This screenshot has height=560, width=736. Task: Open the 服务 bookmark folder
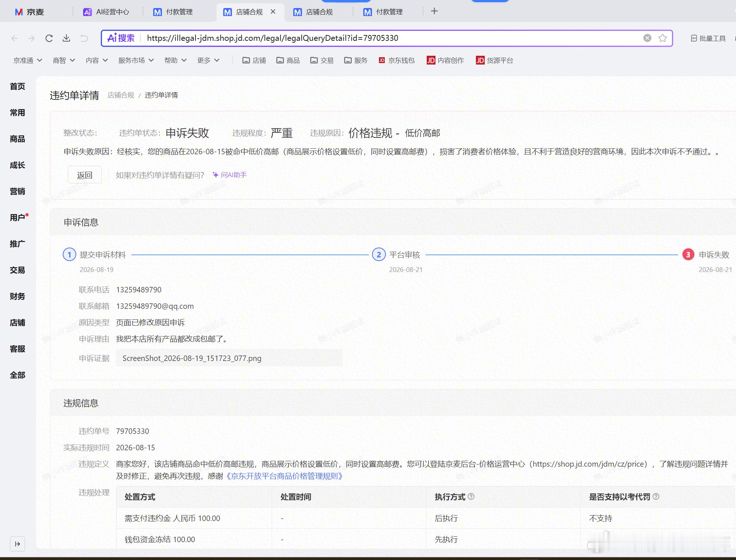click(356, 60)
